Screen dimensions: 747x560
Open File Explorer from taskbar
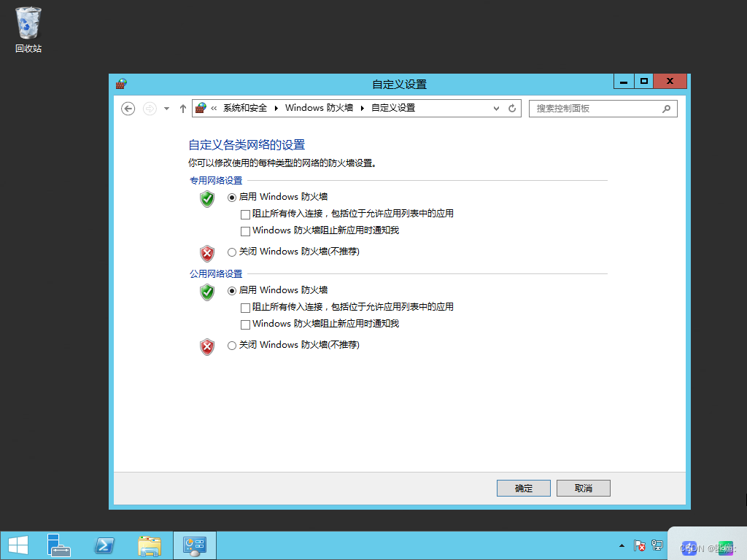150,545
